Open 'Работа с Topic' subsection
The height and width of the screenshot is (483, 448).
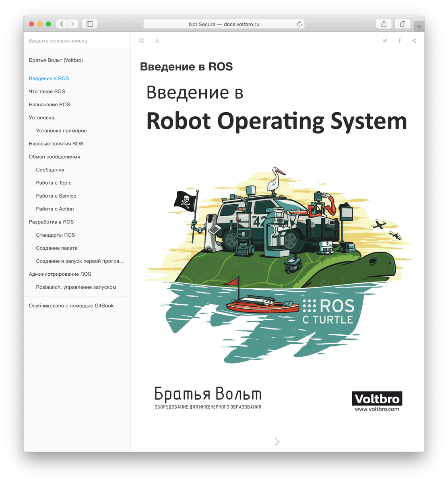point(77,183)
